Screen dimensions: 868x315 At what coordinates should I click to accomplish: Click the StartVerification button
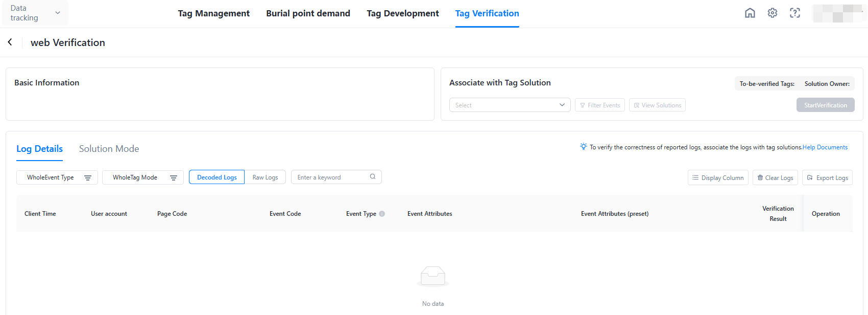[x=825, y=105]
